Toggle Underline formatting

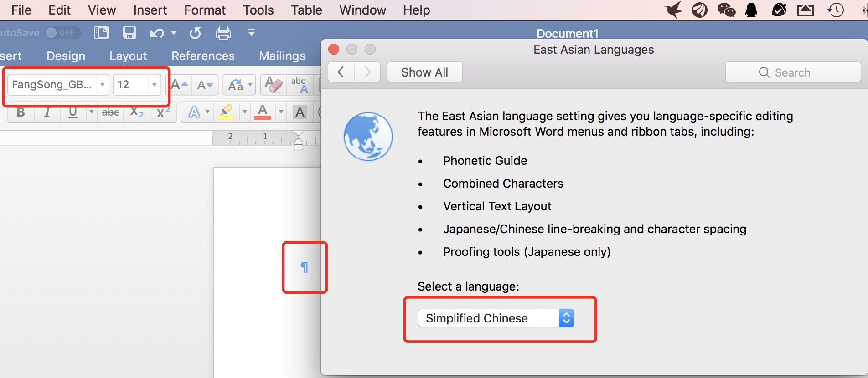(73, 112)
